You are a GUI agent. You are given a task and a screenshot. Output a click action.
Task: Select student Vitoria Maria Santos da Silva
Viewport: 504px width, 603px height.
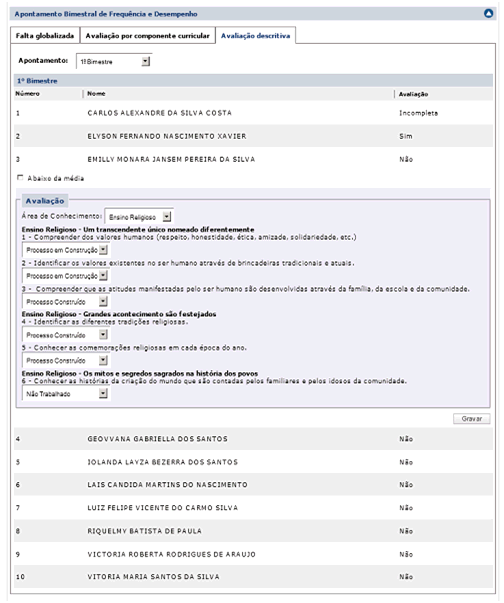point(153,576)
